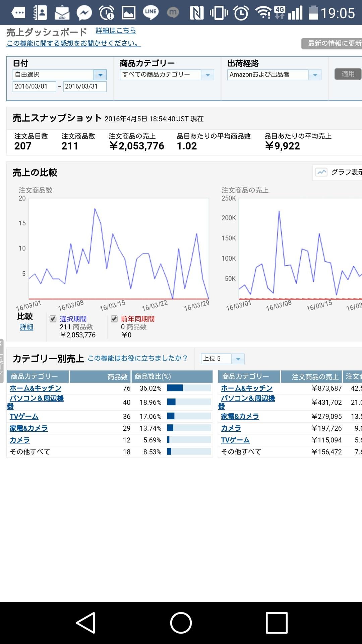Open the 詳細はこちら link

click(x=116, y=31)
